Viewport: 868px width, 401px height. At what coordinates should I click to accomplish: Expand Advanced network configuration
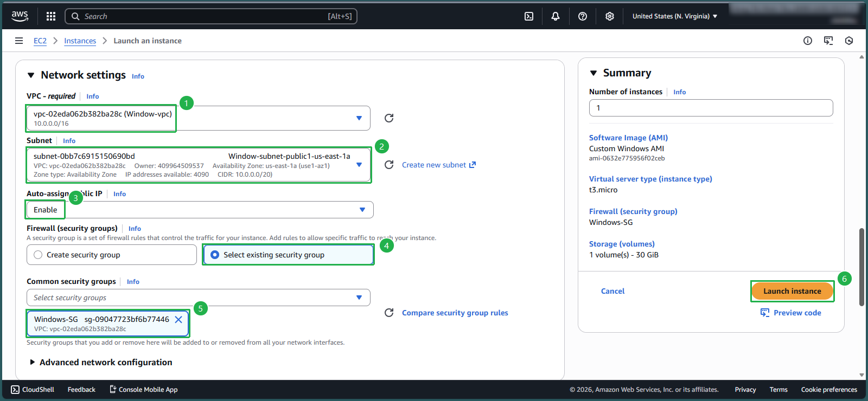click(x=33, y=362)
